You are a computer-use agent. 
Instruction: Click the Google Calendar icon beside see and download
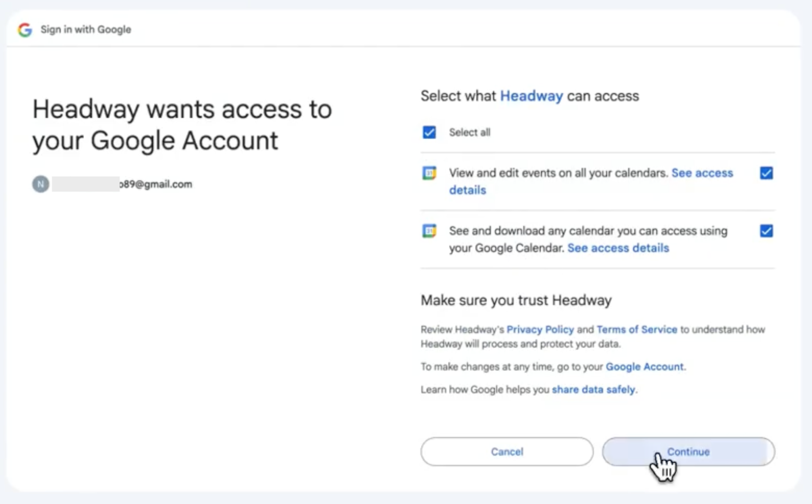[x=429, y=231]
